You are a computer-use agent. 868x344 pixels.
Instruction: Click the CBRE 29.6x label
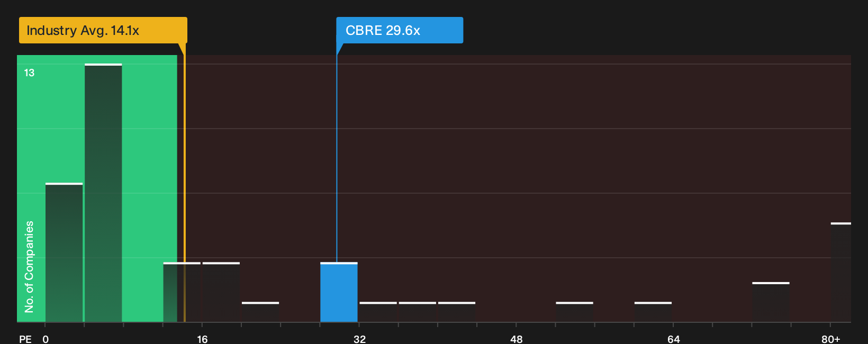(400, 30)
